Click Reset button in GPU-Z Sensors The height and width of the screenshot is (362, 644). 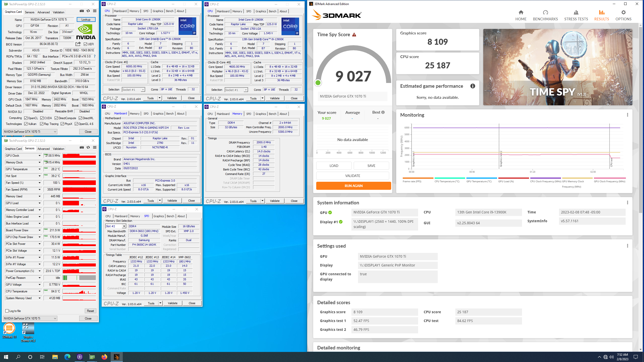[90, 311]
